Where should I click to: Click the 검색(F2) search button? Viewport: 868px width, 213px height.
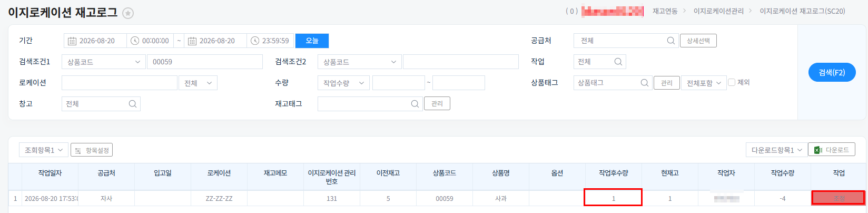click(x=832, y=72)
